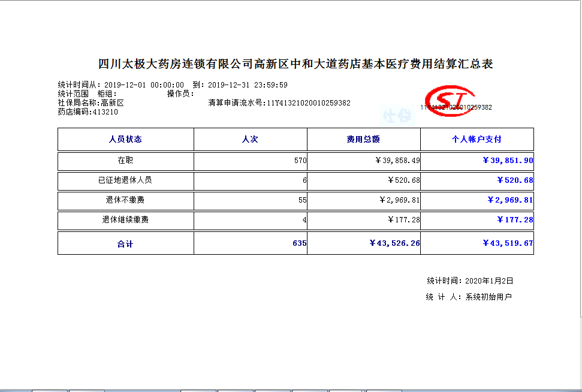Click the 已征地退休人员 visit count 6
Screen dimensions: 582x392
tap(304, 180)
